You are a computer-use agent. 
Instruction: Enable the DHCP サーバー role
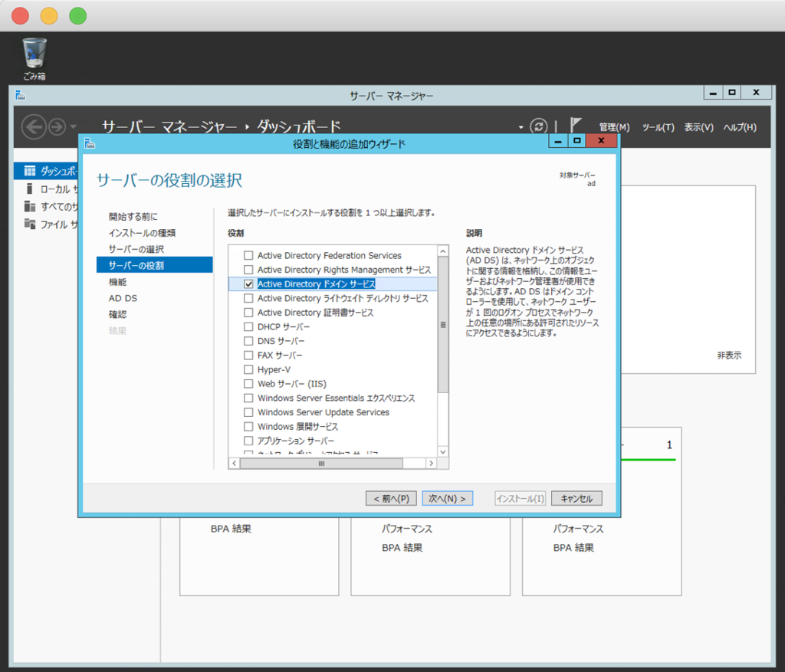[248, 326]
